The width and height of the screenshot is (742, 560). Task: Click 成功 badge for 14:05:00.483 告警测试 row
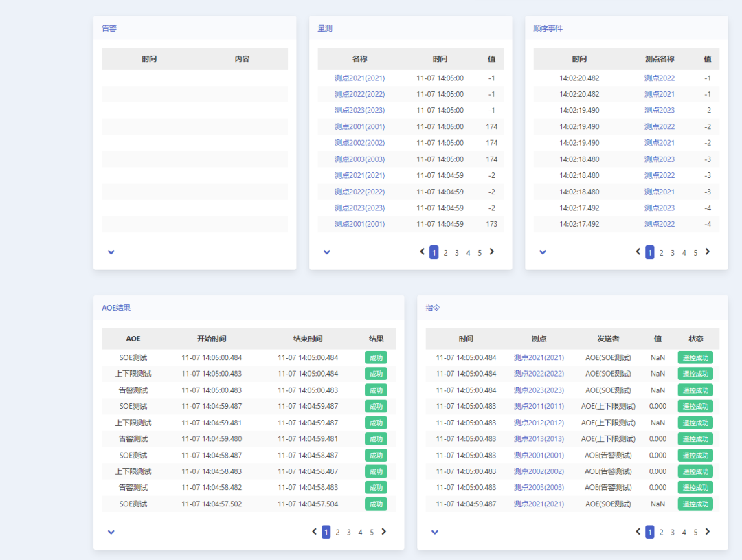click(376, 390)
